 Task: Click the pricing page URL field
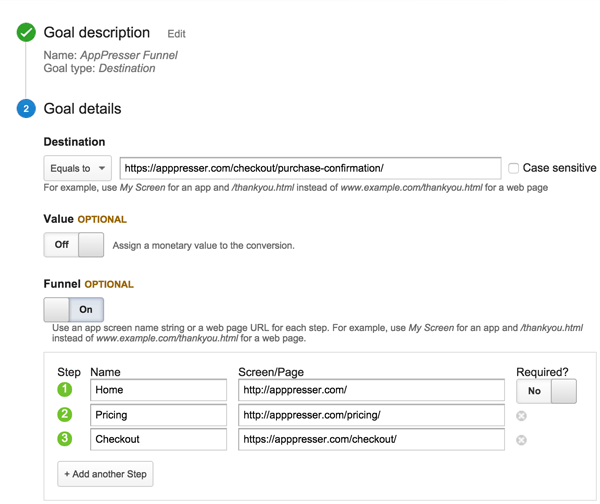point(371,415)
